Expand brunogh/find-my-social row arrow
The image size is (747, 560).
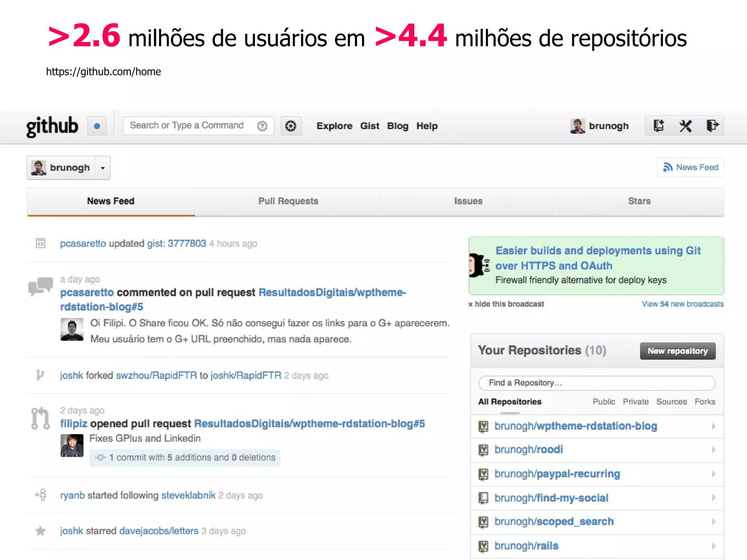(713, 498)
